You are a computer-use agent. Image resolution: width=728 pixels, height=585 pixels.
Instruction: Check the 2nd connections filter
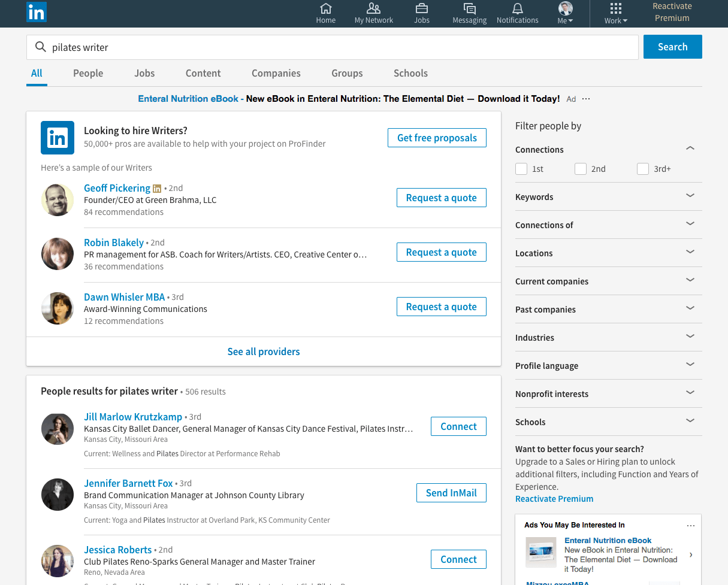point(581,169)
